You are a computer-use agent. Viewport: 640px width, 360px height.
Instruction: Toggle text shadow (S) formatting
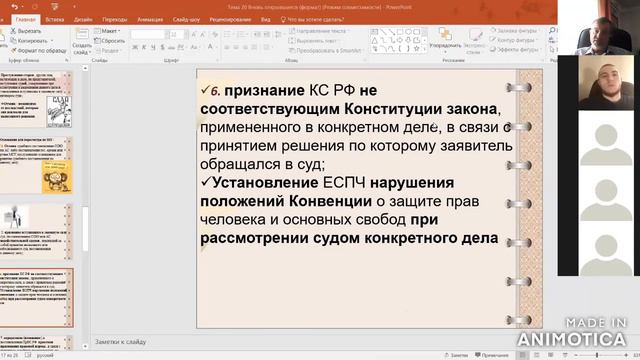[162, 47]
